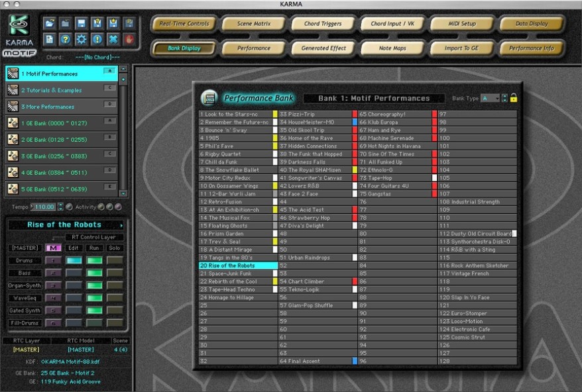The height and width of the screenshot is (392, 582).
Task: Click the pink M master layer button
Action: pyautogui.click(x=54, y=248)
